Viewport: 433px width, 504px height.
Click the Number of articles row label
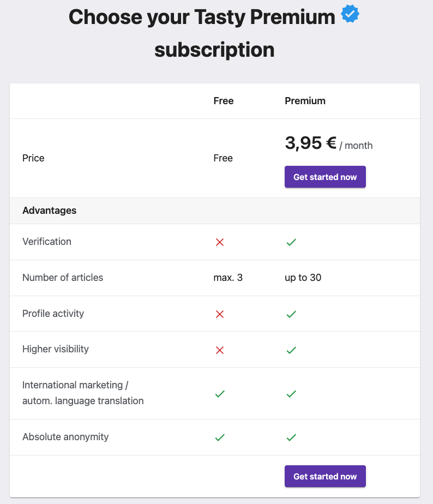63,278
